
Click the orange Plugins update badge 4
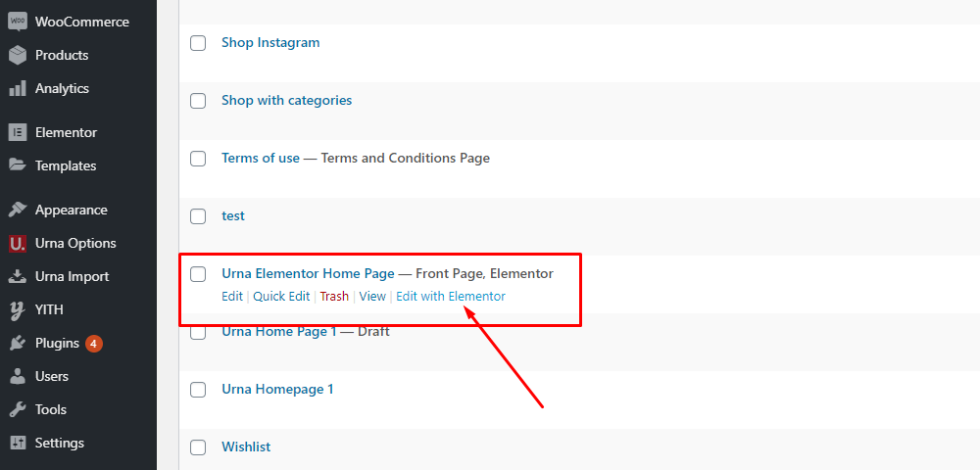point(94,344)
